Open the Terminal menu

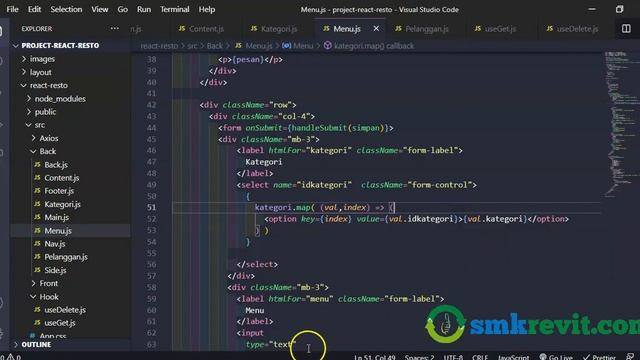click(x=174, y=9)
